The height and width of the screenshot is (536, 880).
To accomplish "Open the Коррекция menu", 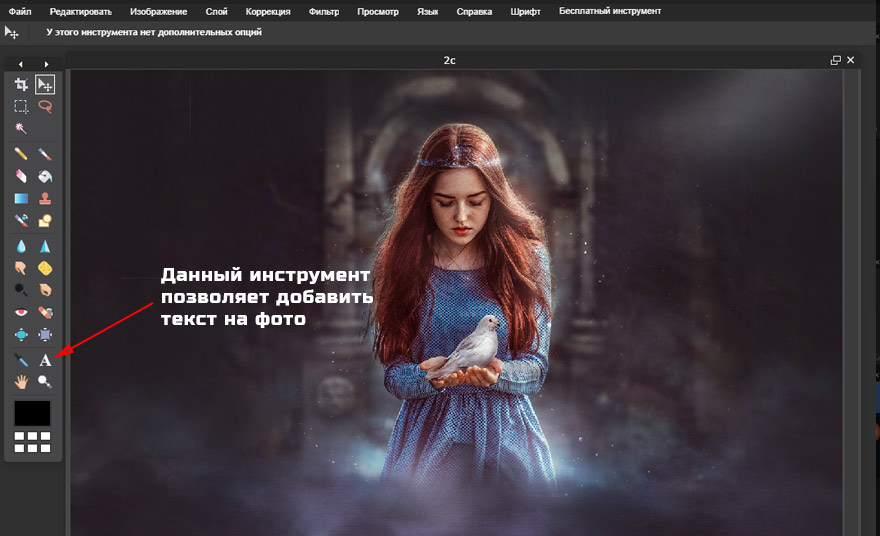I will [268, 11].
